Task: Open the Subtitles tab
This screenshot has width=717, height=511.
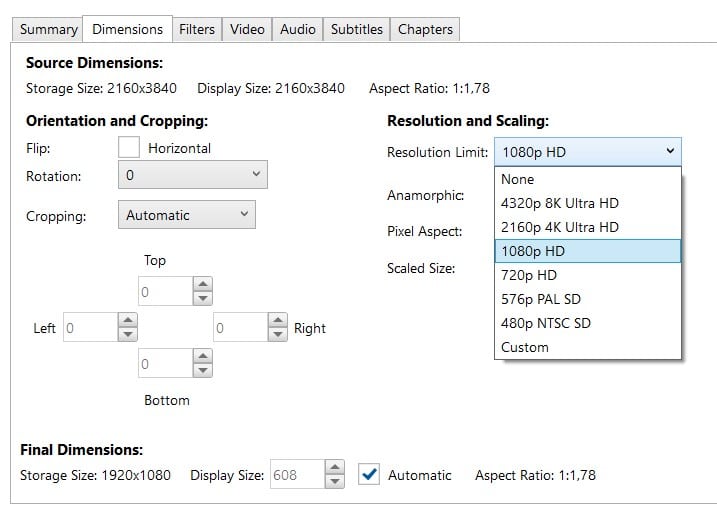Action: coord(357,29)
